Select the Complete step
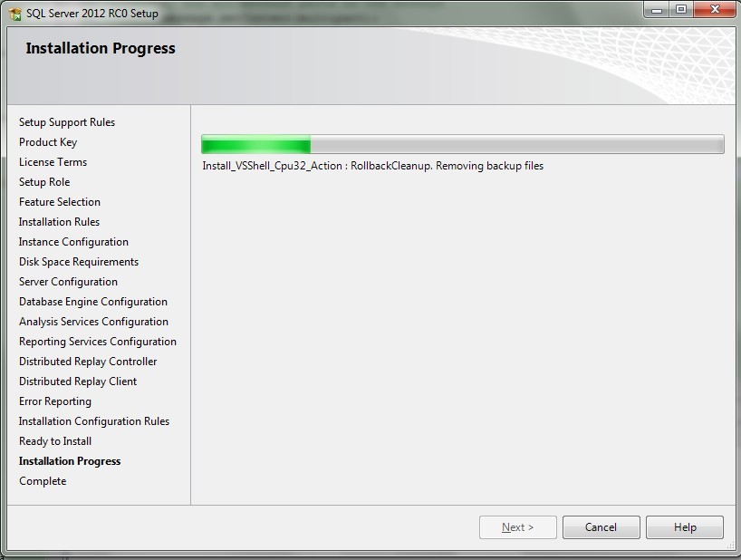The image size is (741, 560). (43, 481)
